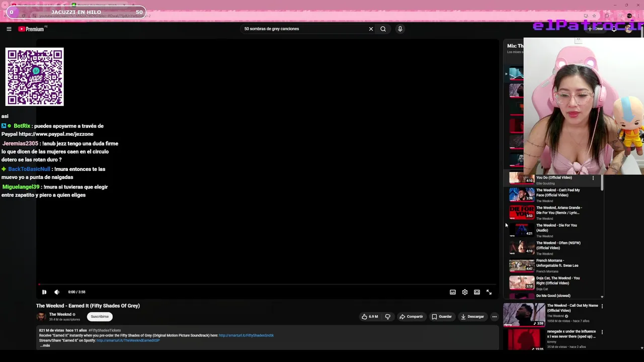The height and width of the screenshot is (362, 644).
Task: Play 'The Weeknd - Die For You (Audio)'
Action: 556,228
